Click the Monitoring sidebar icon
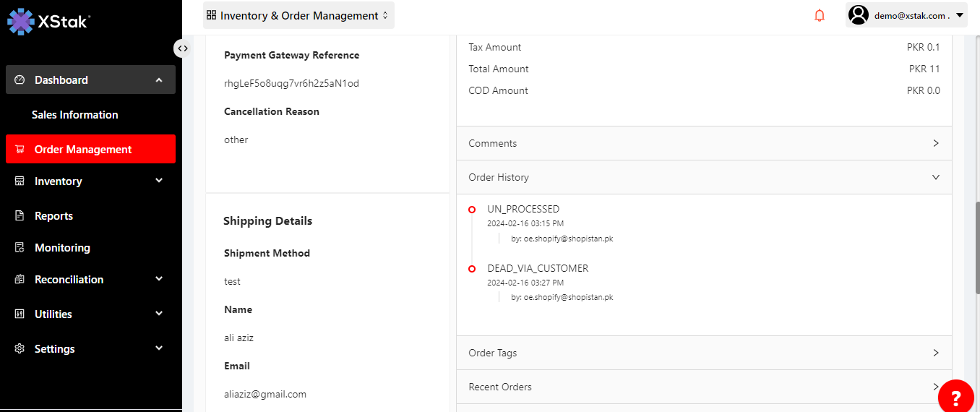 (20, 248)
